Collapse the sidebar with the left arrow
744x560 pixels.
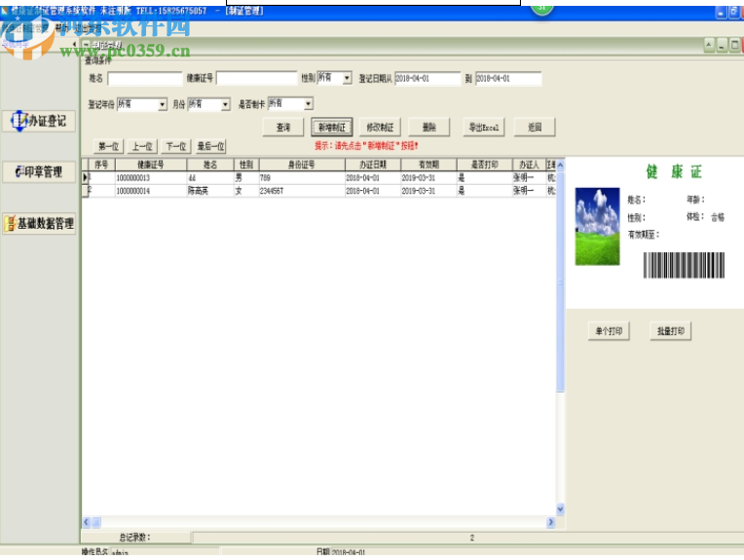click(x=74, y=44)
